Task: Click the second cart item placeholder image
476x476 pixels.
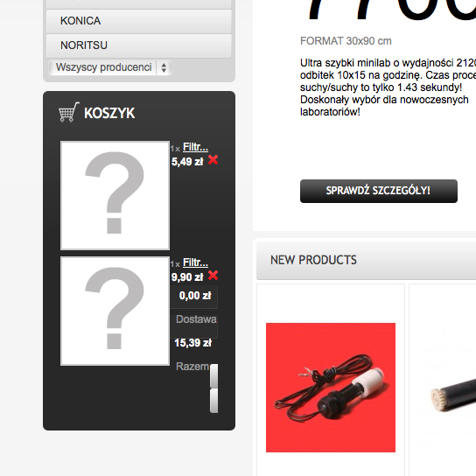Action: [x=115, y=311]
